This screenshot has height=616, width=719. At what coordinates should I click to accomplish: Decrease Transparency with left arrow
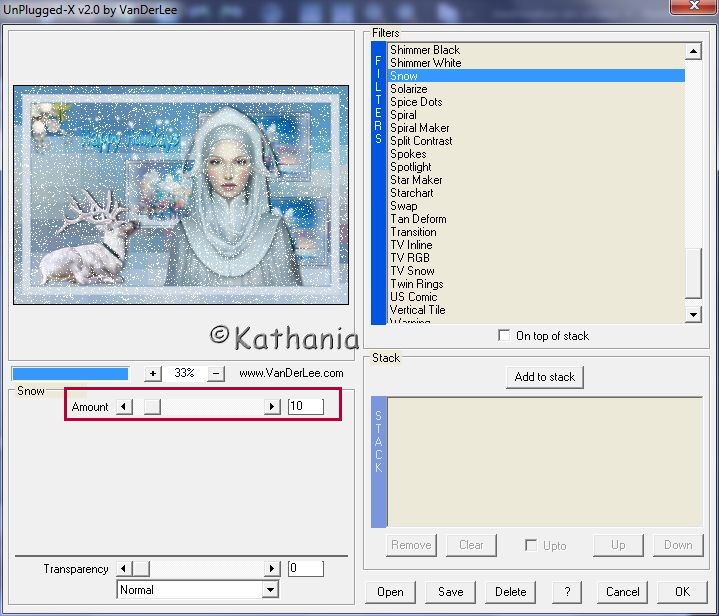click(124, 569)
